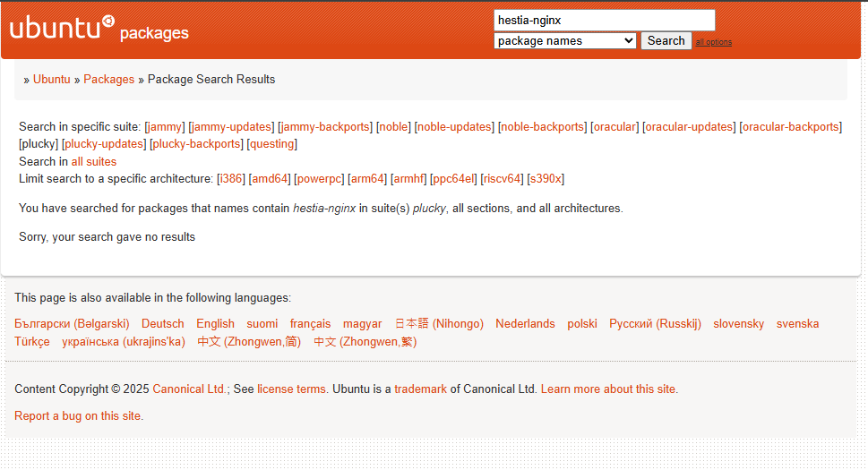Search in the noble-backports suite

point(543,126)
